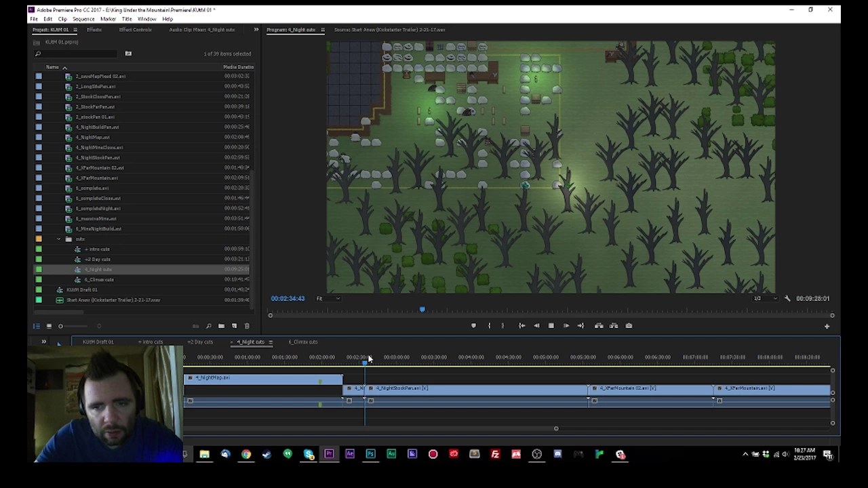Select the 4_NightMap clip in the timeline
The width and height of the screenshot is (868, 488).
(263, 378)
